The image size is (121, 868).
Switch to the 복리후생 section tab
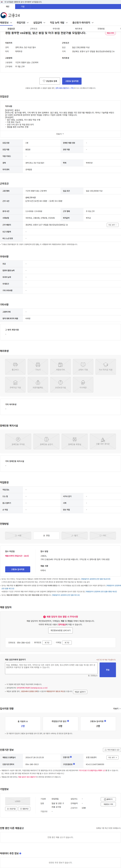click(x=78, y=29)
